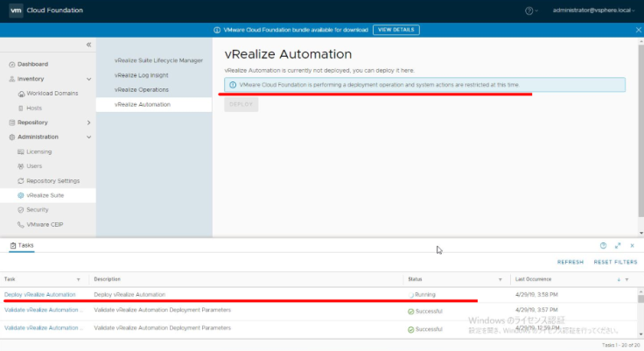Viewport: 644px width, 351px height.
Task: Open the administrator@vsphere.local account menu
Action: tap(593, 11)
